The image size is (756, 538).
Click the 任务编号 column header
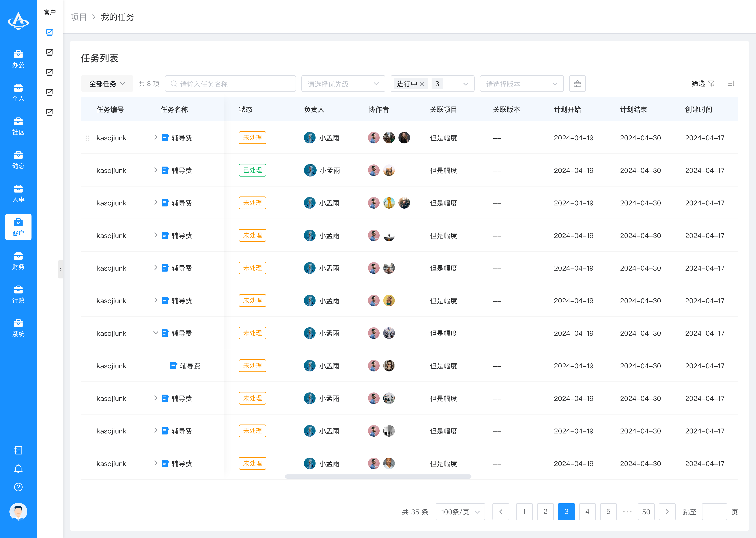110,110
